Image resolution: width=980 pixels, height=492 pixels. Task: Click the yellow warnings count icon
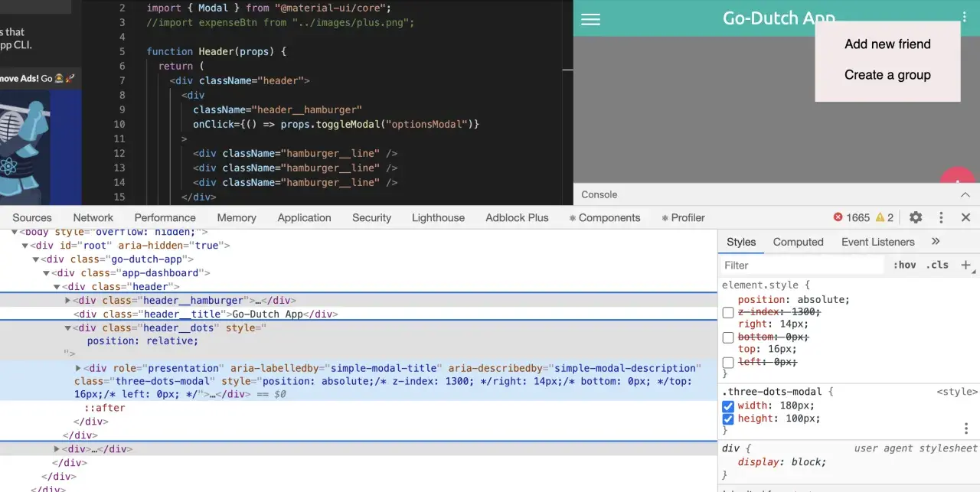pos(880,217)
